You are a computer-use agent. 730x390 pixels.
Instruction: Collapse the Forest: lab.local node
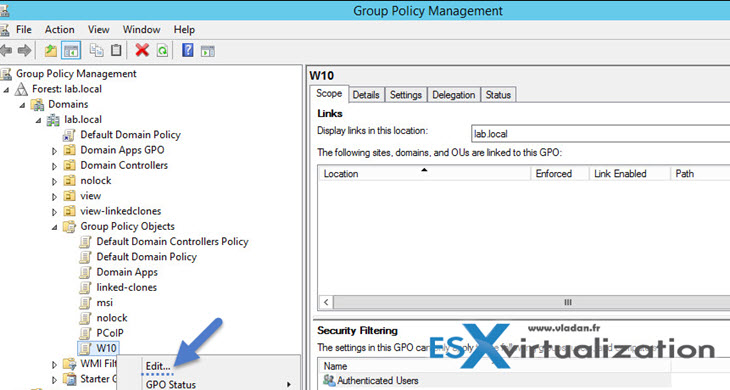[x=7, y=90]
